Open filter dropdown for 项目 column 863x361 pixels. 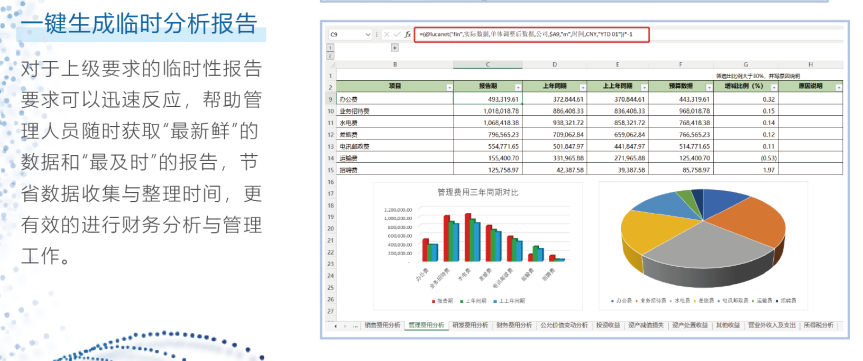[449, 87]
